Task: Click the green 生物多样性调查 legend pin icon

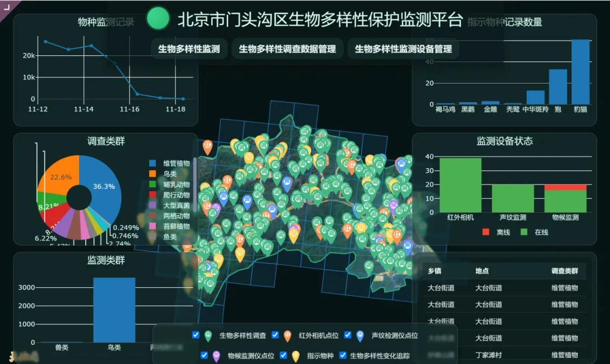Action: (208, 336)
